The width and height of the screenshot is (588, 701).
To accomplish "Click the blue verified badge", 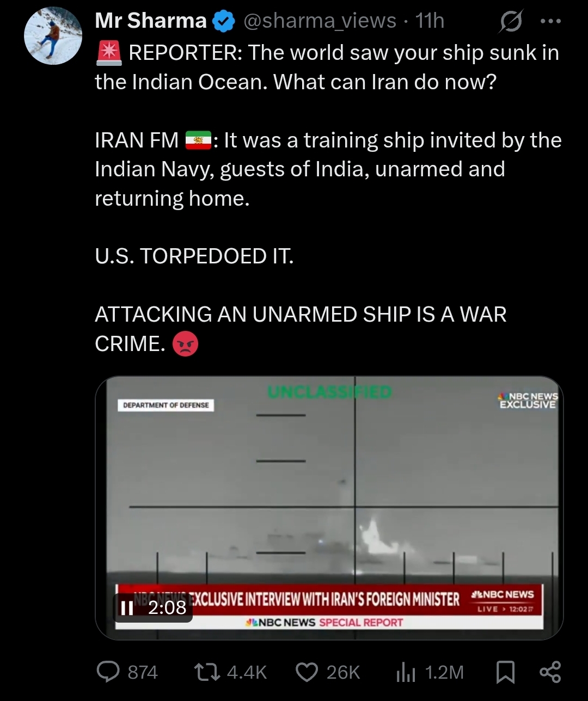I will coord(223,21).
